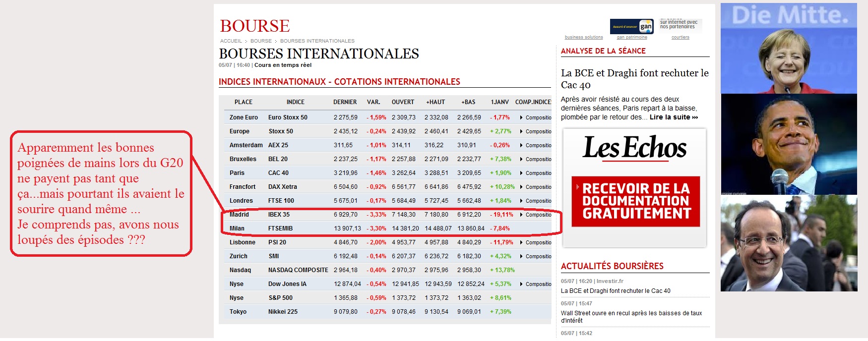Screen dimensions: 868x341
Task: Click the Die Mitte photo thumbnail
Action: pyautogui.click(x=789, y=48)
